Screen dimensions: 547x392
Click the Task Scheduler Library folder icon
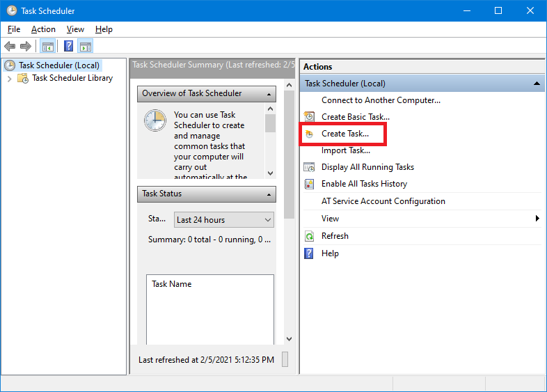click(x=23, y=78)
